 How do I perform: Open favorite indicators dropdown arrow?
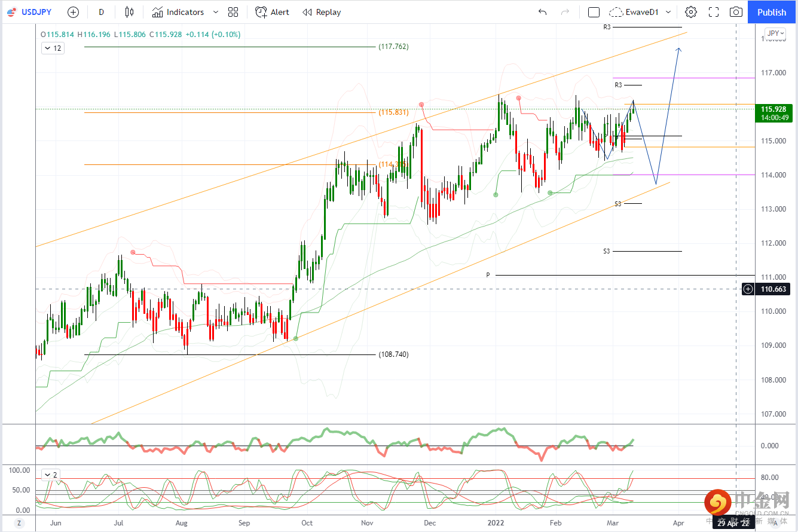click(x=216, y=12)
